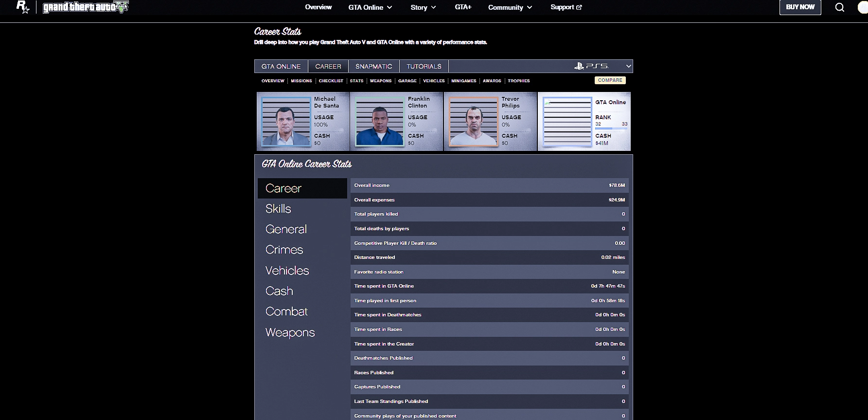
Task: Click the Grand Theft Auto V logo
Action: click(x=86, y=7)
